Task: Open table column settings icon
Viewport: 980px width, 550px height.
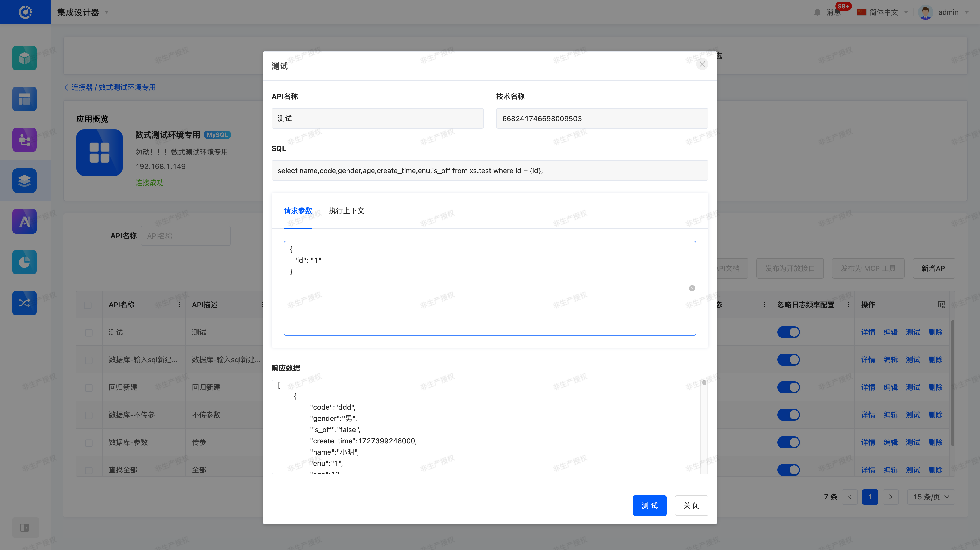Action: point(941,304)
